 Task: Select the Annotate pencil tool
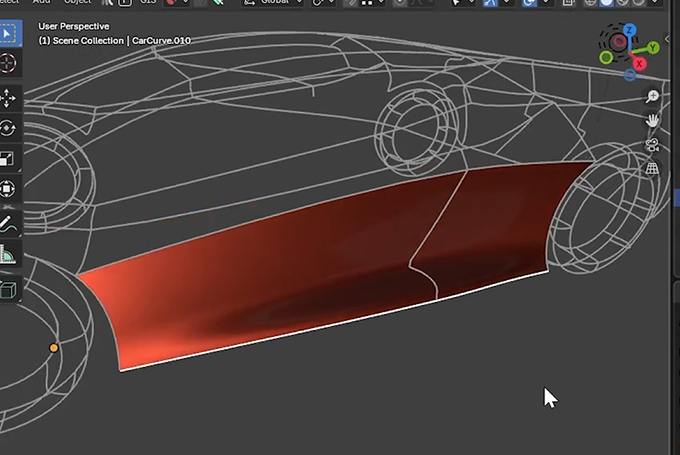pos(7,223)
